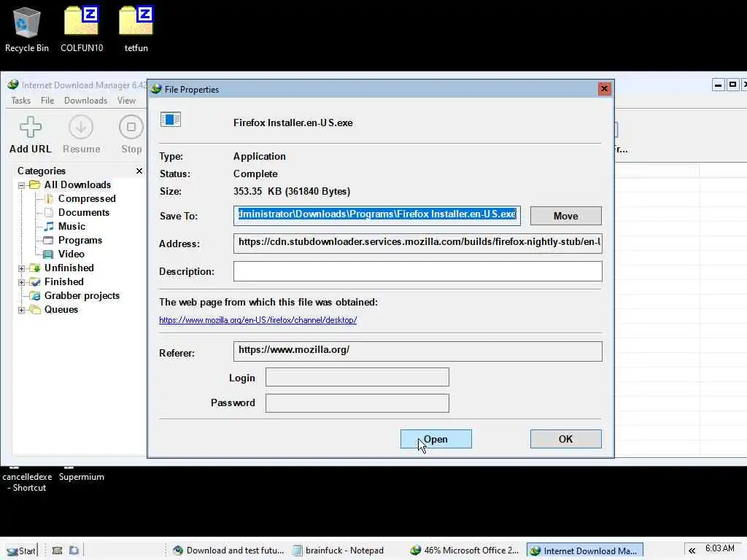This screenshot has width=747, height=560.
Task: Click the Password input field
Action: coord(357,402)
